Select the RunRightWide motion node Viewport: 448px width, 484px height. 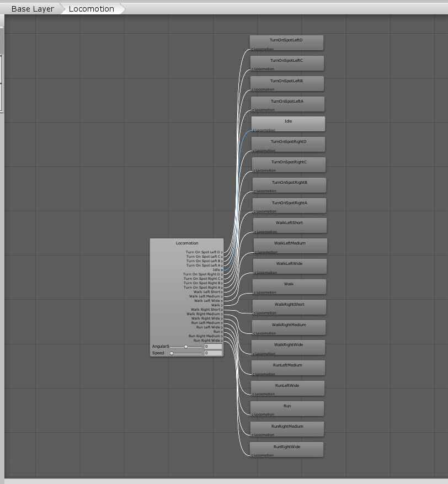(287, 449)
